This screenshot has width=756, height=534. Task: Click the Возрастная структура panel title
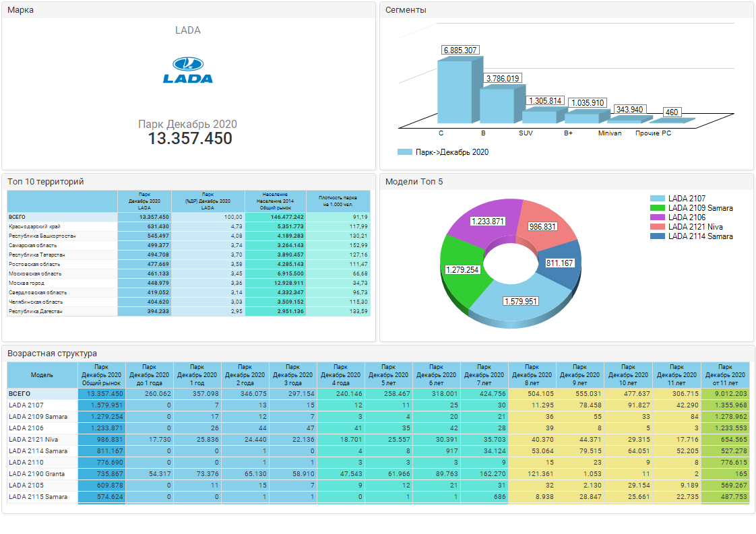pos(52,353)
